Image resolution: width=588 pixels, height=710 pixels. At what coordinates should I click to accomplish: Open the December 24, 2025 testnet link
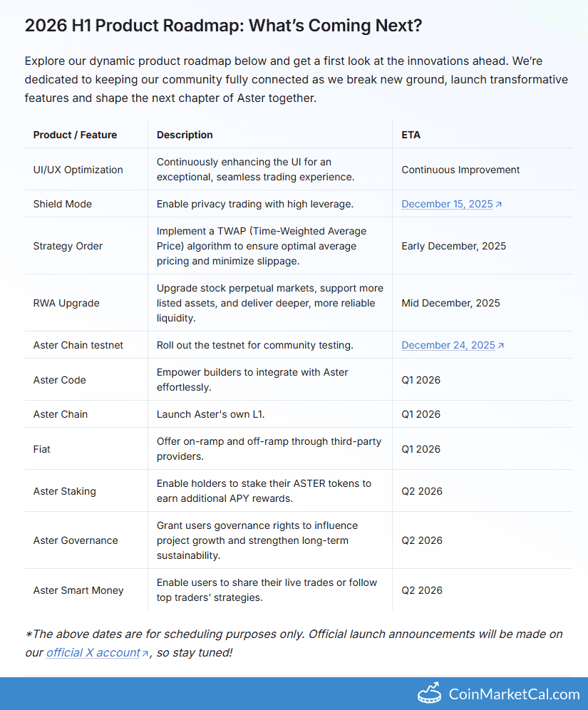tap(448, 345)
